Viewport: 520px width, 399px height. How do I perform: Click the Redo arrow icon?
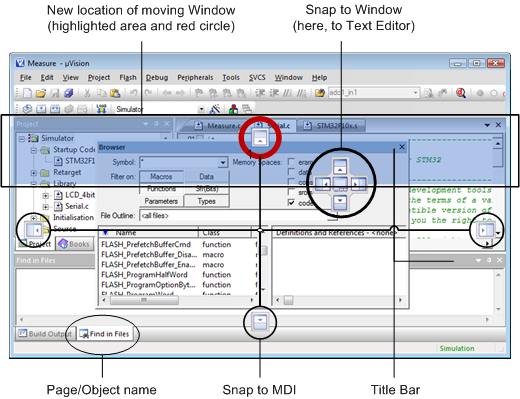click(148, 93)
